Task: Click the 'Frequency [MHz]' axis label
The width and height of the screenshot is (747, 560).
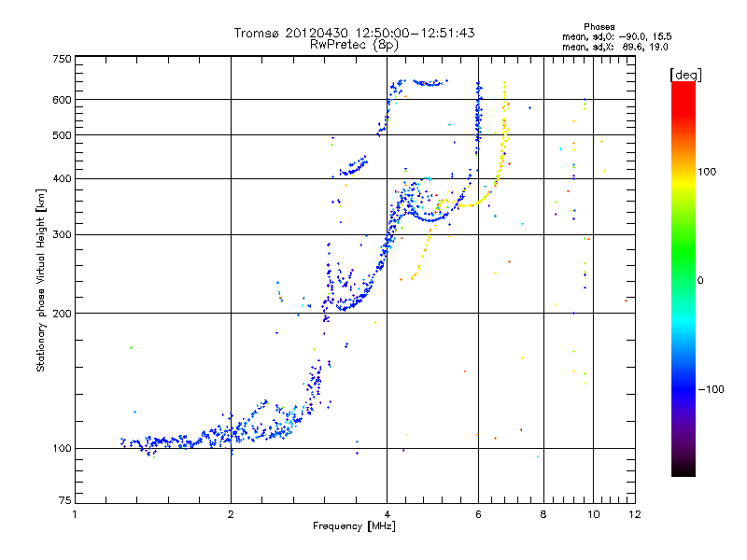Action: [354, 526]
